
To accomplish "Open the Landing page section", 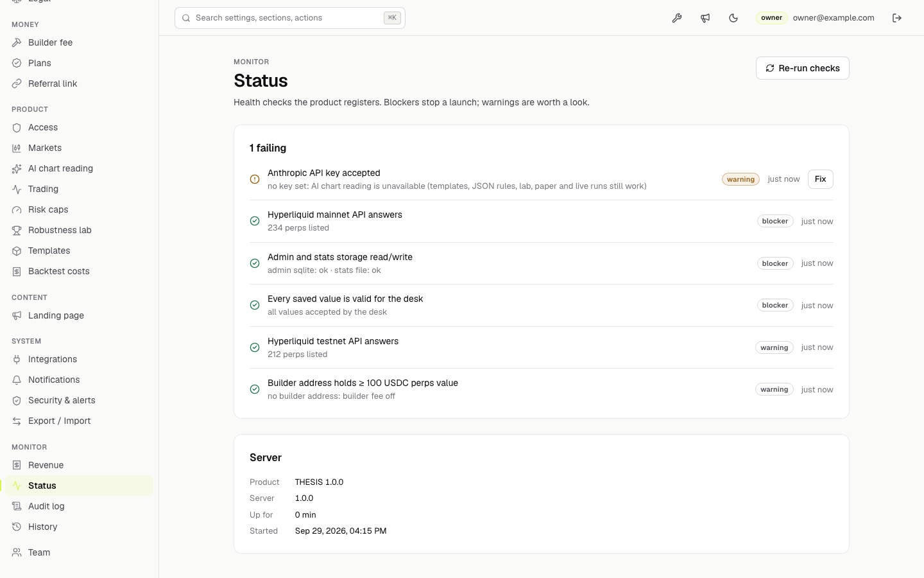I will [x=79, y=315].
